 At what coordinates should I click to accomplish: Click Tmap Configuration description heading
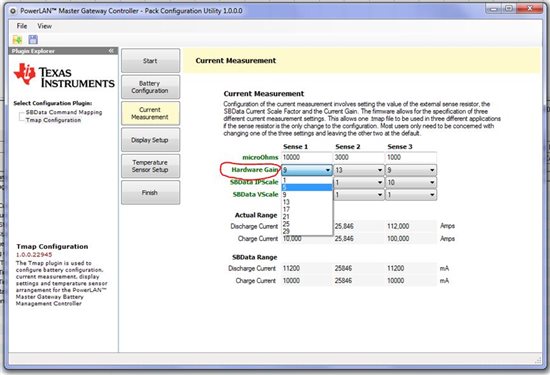coord(52,246)
